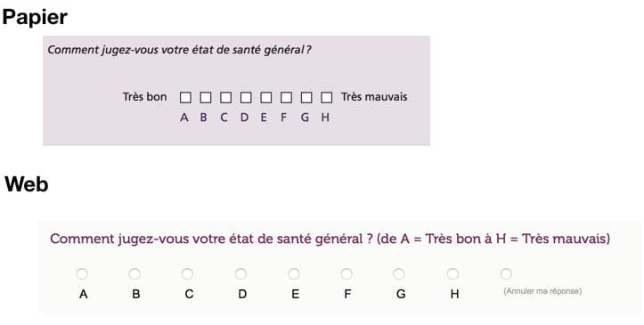The image size is (644, 325).
Task: Click the Annuler ma réponse label text
Action: coord(542,291)
